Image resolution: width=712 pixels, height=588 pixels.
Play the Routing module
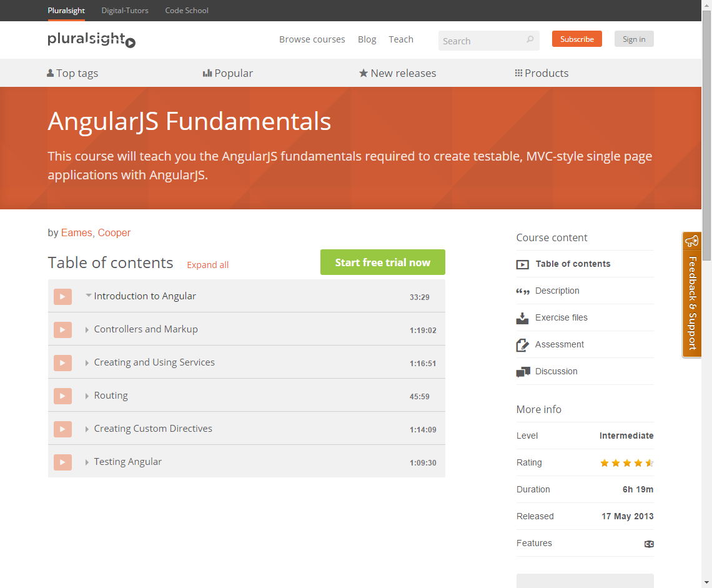tap(62, 396)
